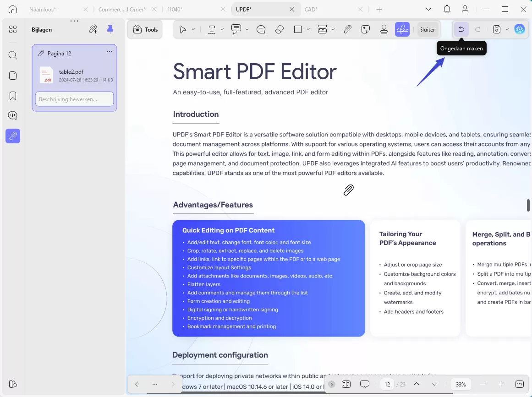The image size is (532, 397).
Task: Open the notifications bell
Action: click(447, 9)
